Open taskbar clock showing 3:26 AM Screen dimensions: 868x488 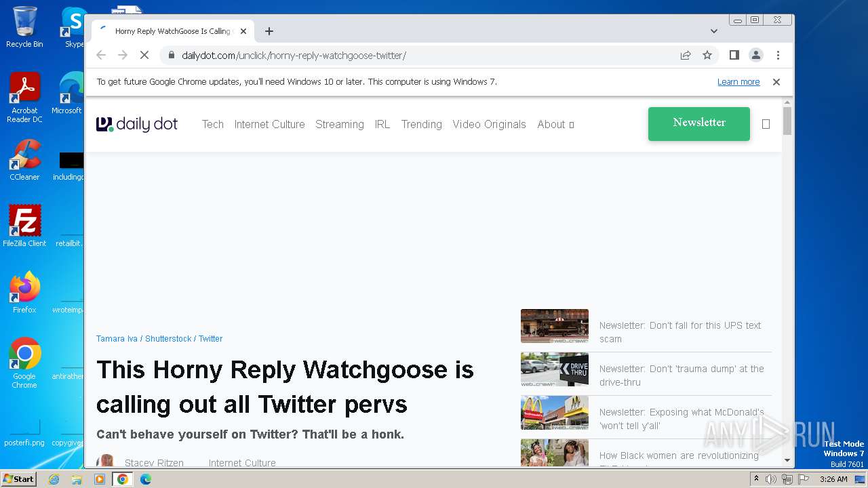pos(833,479)
